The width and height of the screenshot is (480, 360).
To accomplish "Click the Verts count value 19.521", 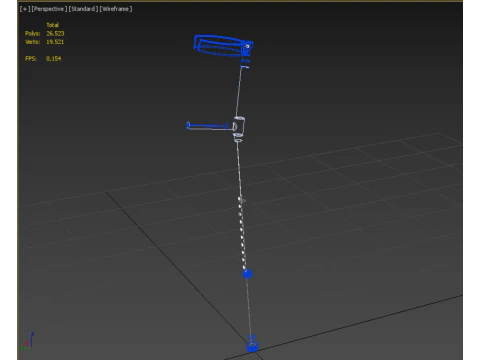I will click(55, 42).
